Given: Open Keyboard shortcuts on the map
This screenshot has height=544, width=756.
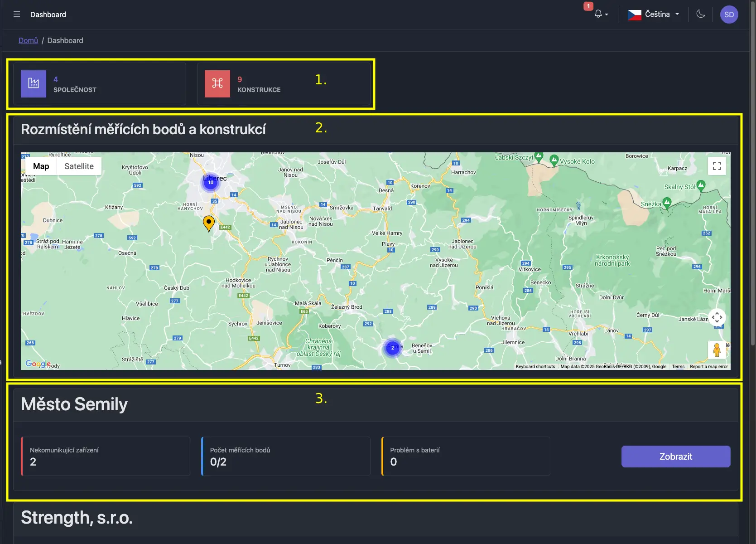Looking at the screenshot, I should [535, 366].
